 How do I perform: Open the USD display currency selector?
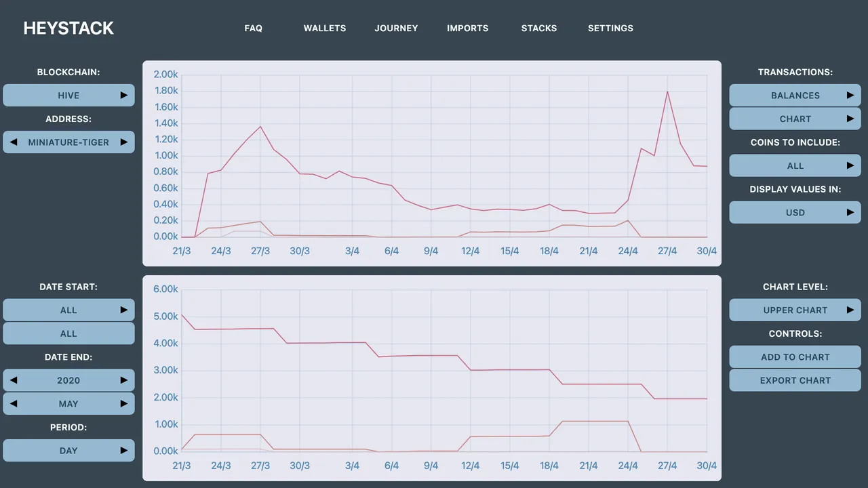click(x=795, y=212)
